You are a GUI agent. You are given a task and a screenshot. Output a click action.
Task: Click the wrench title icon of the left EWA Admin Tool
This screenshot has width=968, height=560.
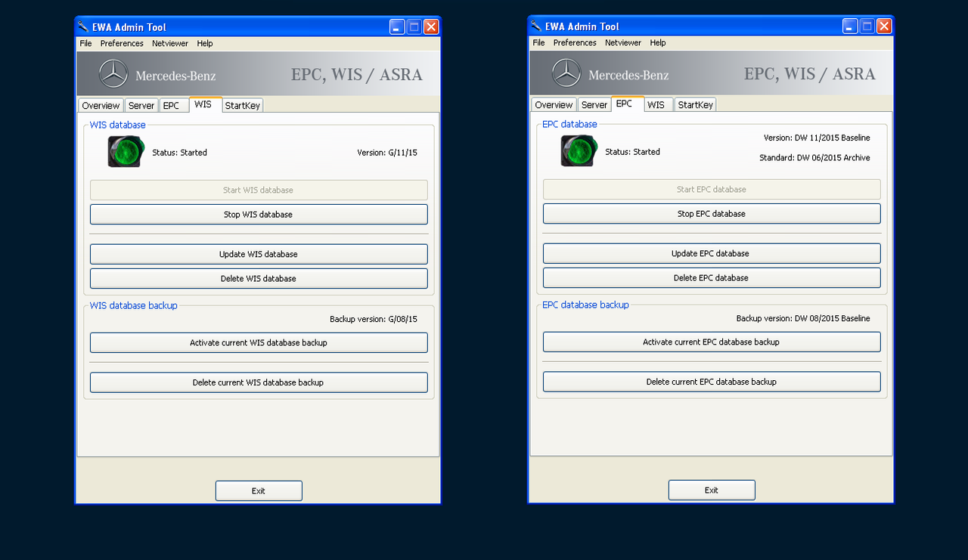coord(83,27)
